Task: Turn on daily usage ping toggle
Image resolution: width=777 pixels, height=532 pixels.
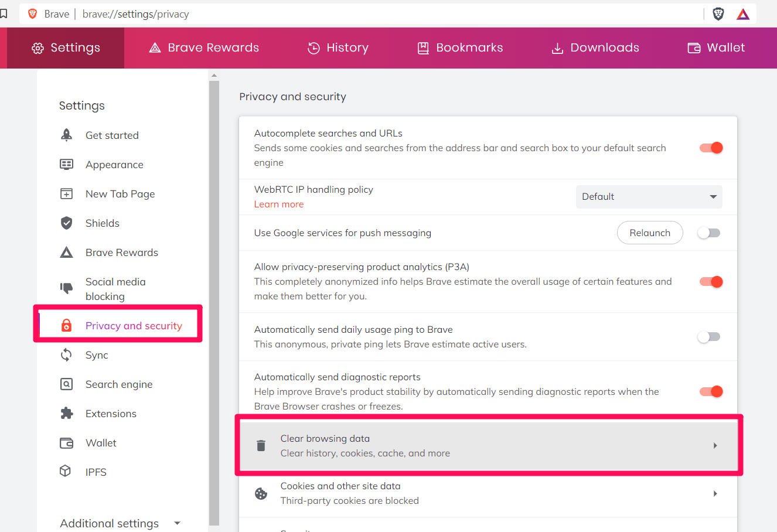Action: coord(708,337)
